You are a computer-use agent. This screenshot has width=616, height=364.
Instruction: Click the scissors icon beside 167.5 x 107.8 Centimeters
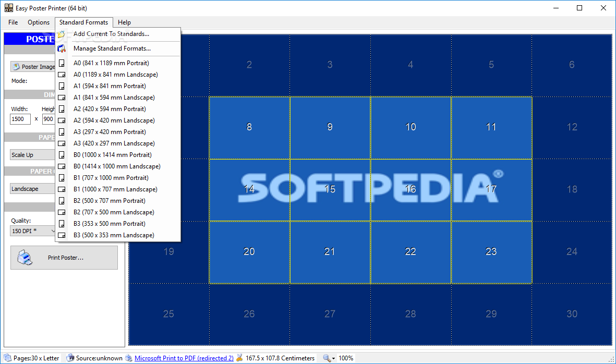239,358
